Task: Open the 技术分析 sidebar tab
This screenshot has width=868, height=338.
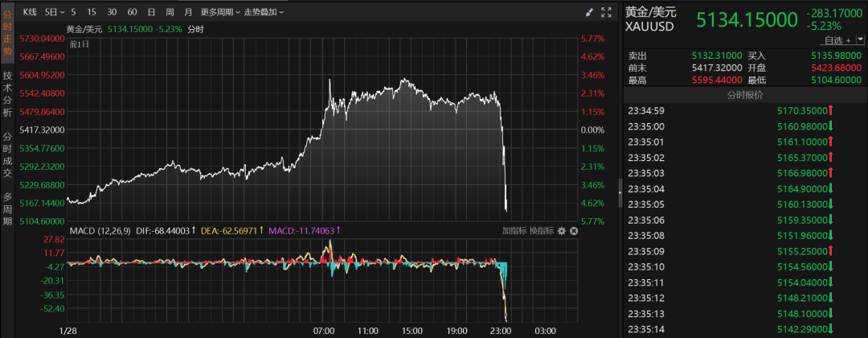Action: click(7, 93)
